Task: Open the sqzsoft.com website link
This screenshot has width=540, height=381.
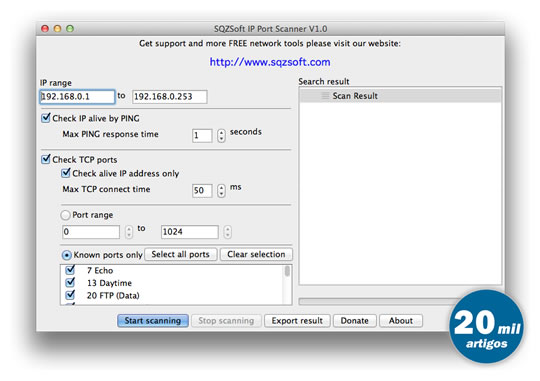Action: pyautogui.click(x=270, y=62)
